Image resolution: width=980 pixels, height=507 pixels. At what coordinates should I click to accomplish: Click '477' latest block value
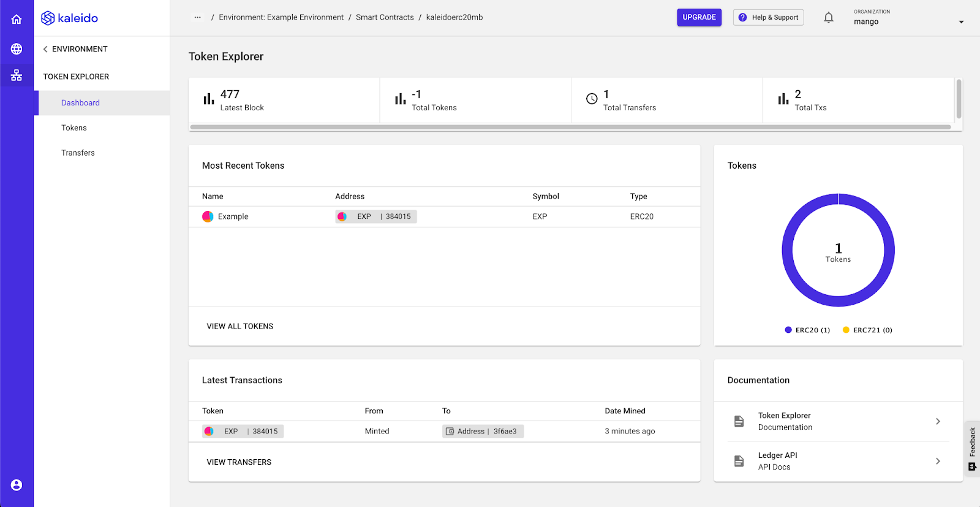click(x=230, y=94)
